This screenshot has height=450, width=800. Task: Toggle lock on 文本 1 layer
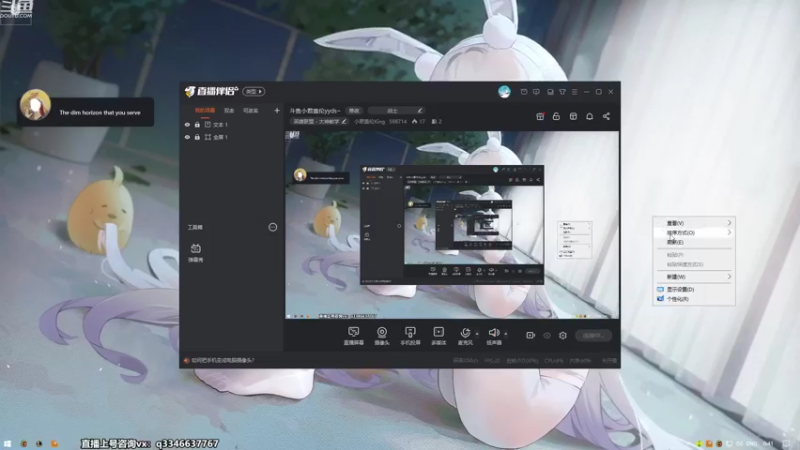pos(197,124)
